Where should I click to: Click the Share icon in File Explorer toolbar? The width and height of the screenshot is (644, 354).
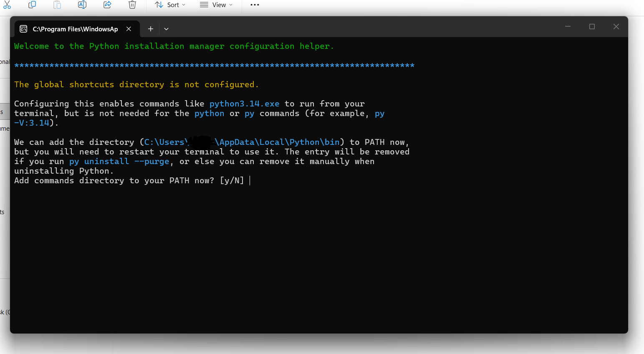[107, 5]
